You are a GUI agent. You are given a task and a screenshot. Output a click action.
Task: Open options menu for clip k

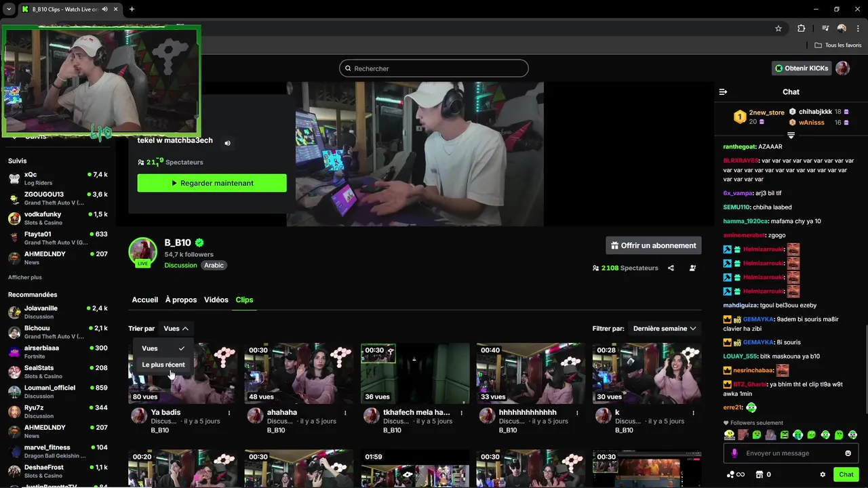coord(694,413)
